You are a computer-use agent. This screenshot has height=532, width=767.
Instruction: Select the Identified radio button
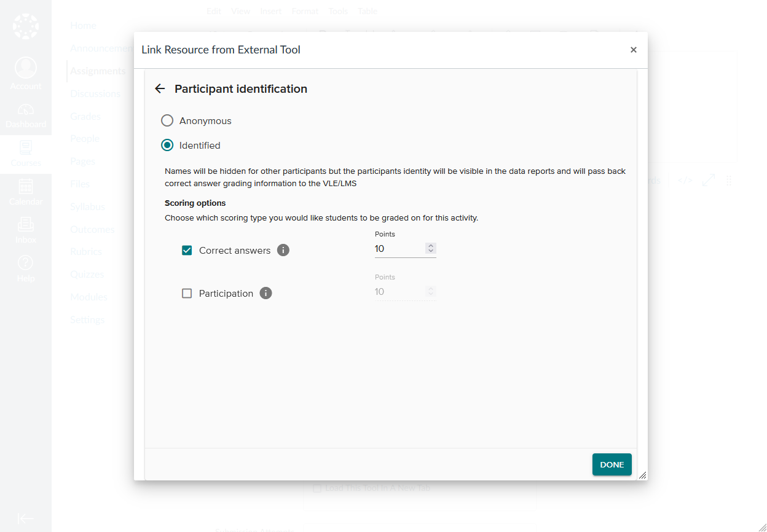tap(167, 145)
